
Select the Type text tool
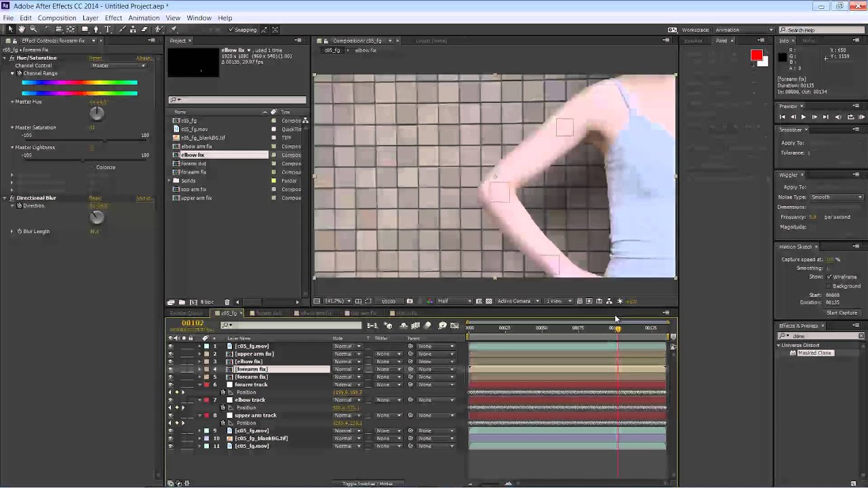pos(108,30)
